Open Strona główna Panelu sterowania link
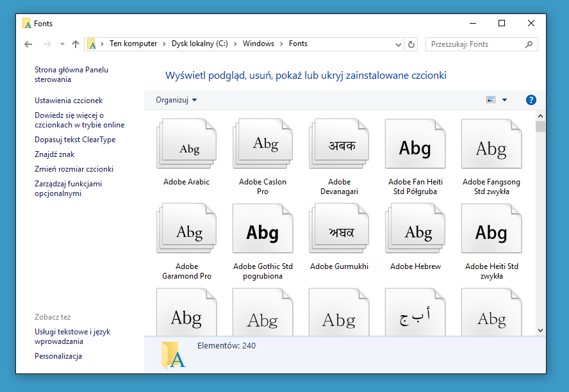 [71, 74]
